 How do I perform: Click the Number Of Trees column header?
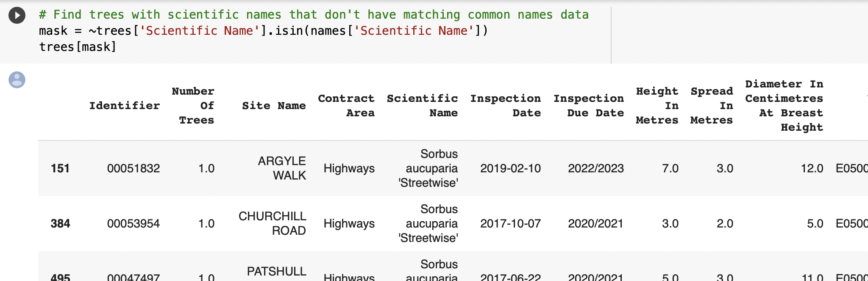pyautogui.click(x=193, y=106)
